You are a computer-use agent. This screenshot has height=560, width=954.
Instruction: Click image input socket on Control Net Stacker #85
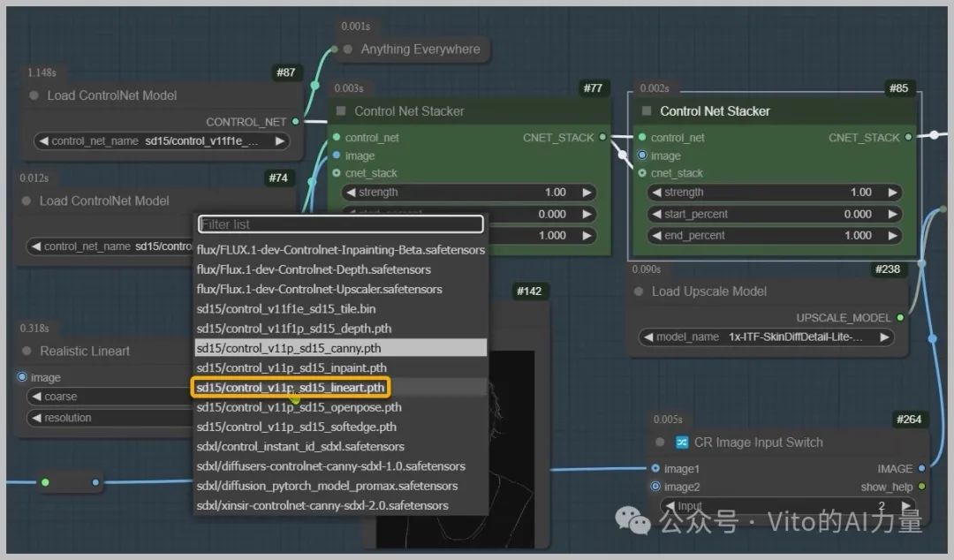pyautogui.click(x=642, y=155)
